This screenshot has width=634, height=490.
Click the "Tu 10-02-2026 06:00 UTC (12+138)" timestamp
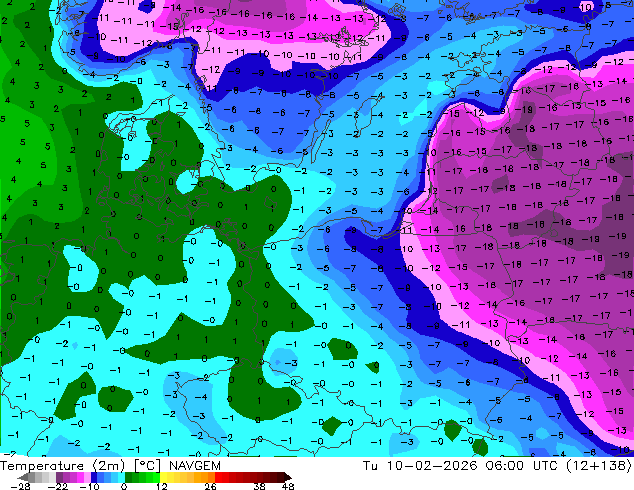point(497,466)
